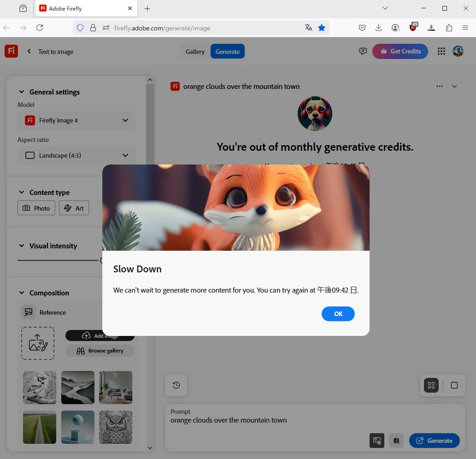The height and width of the screenshot is (459, 476).
Task: Click the Firefox translate page icon
Action: [x=308, y=28]
